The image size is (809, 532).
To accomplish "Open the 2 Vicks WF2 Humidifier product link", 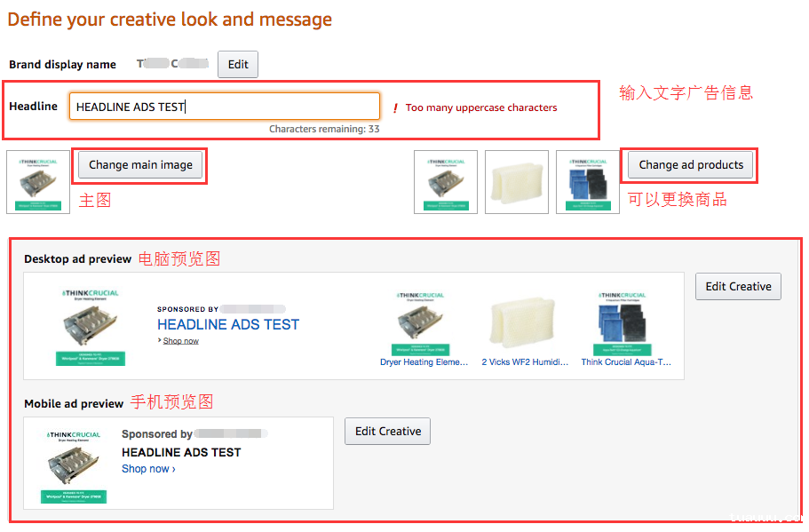I will coord(525,362).
